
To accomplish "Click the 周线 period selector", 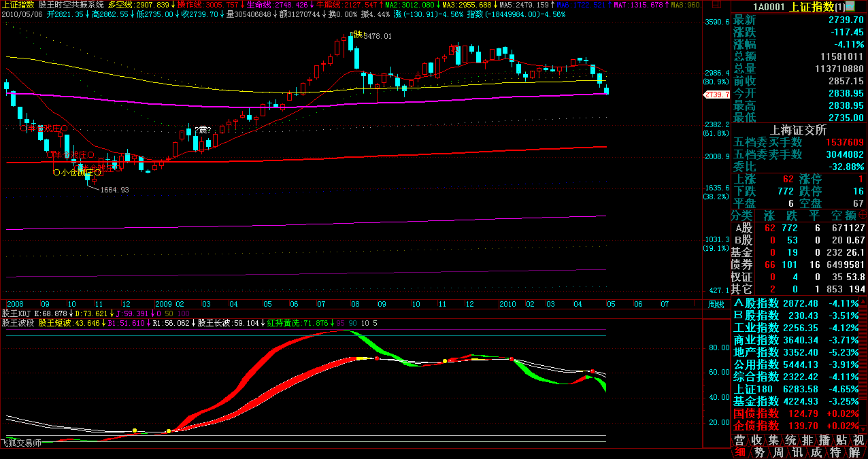I will click(x=716, y=303).
